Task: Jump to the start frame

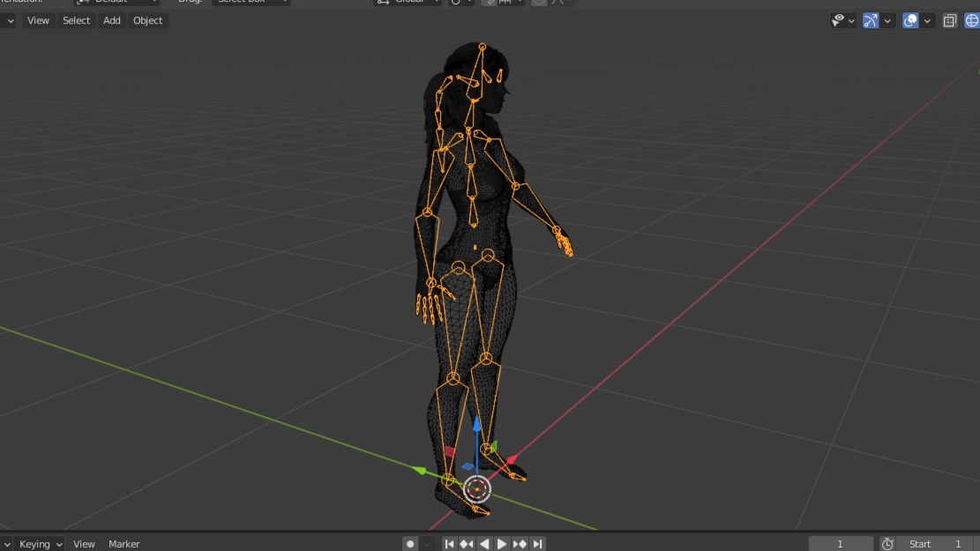Action: point(449,544)
